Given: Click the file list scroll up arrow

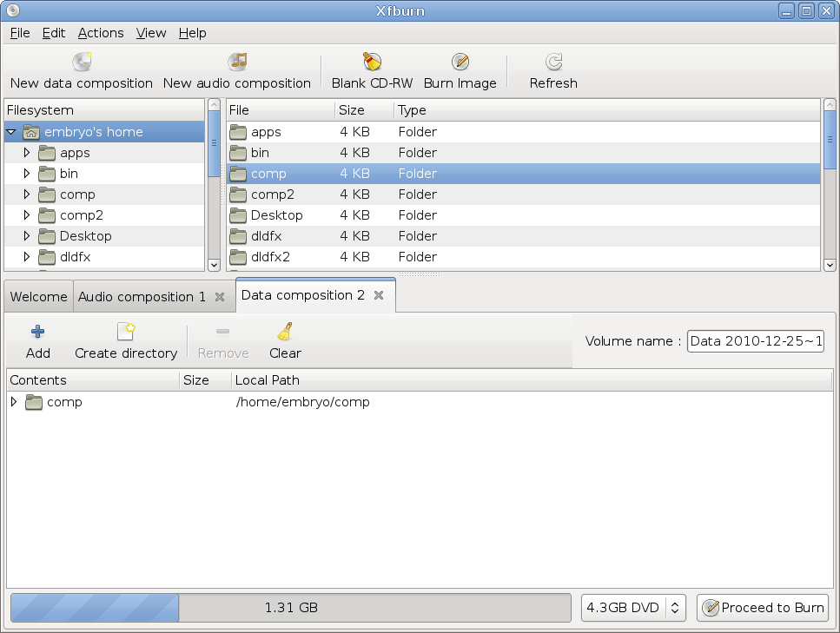Looking at the screenshot, I should (x=830, y=105).
